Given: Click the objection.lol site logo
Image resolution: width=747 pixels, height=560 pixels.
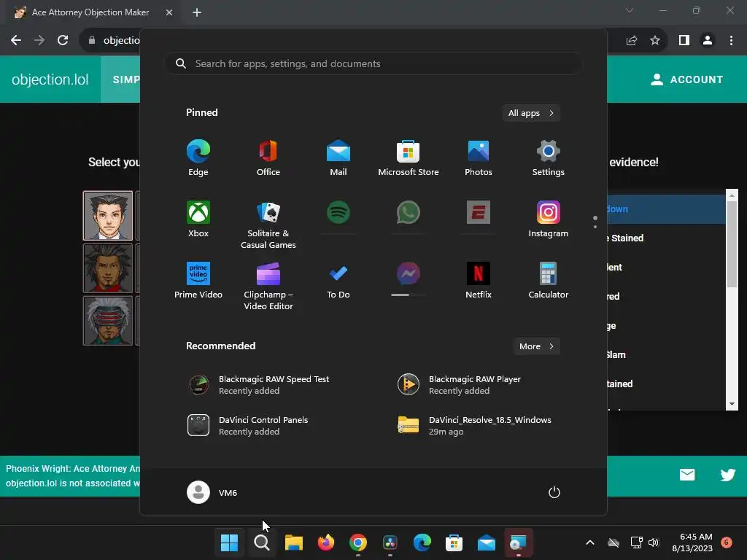Looking at the screenshot, I should (x=50, y=79).
